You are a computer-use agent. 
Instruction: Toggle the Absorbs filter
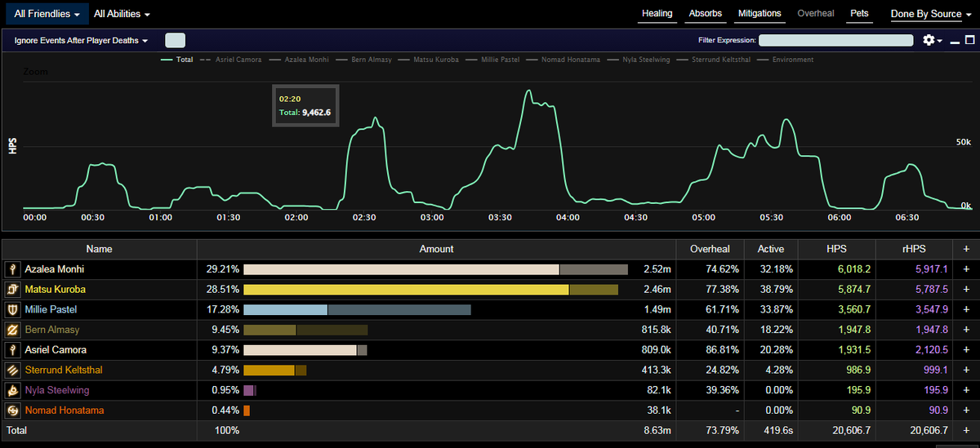pyautogui.click(x=705, y=14)
